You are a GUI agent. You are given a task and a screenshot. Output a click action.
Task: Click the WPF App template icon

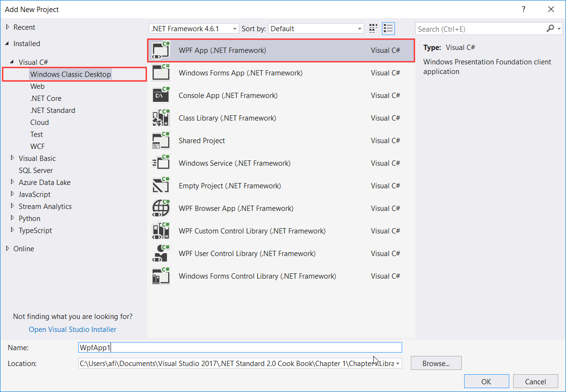point(161,50)
